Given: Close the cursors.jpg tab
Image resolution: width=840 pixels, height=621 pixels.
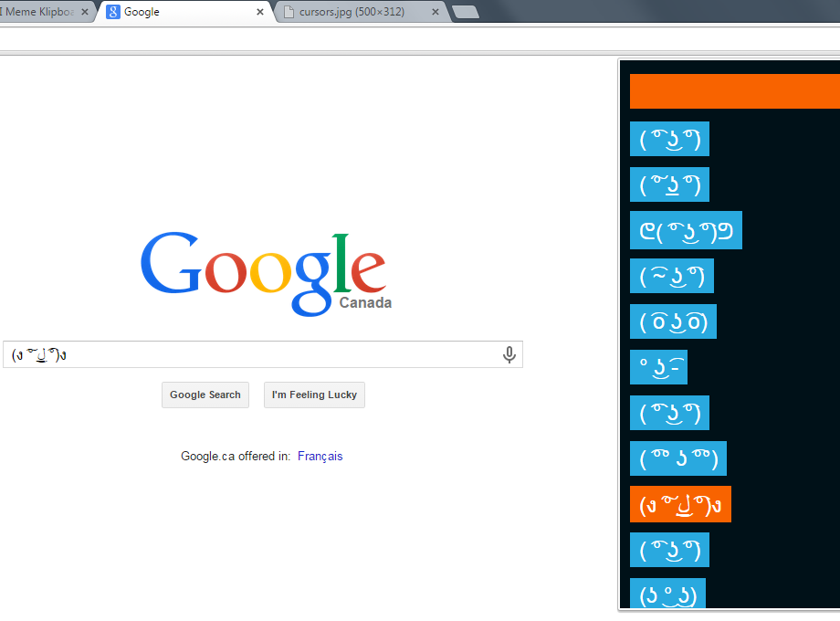Looking at the screenshot, I should pyautogui.click(x=435, y=12).
